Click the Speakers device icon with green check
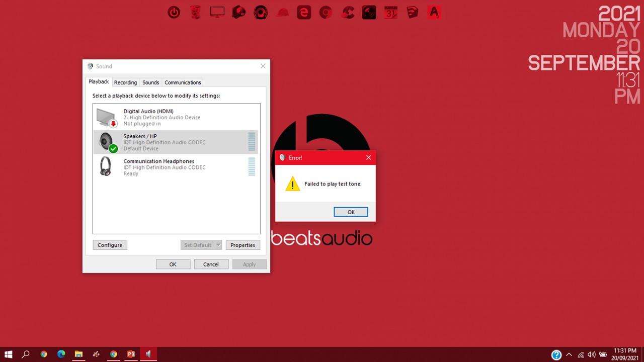Screen dimensions: 644x362 107,142
